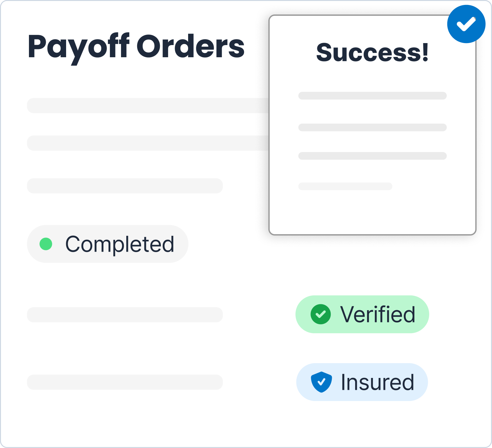Screen dimensions: 492x448
Task: Click the green Completed status dot
Action: pos(46,244)
